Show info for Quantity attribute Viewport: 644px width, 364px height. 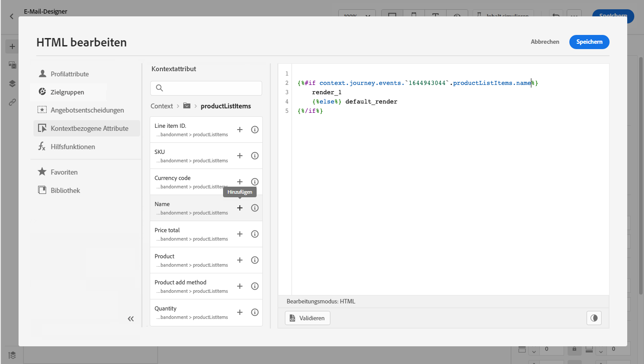[255, 312]
